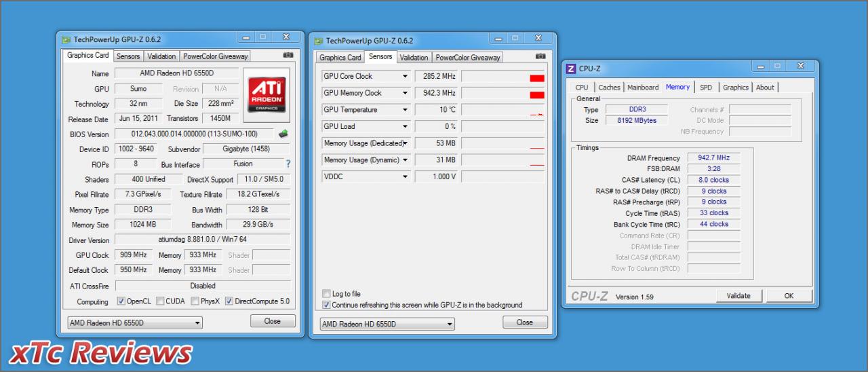Select the Mainboard tab in CPU-Z
Screen dimensions: 868x372
tap(643, 87)
